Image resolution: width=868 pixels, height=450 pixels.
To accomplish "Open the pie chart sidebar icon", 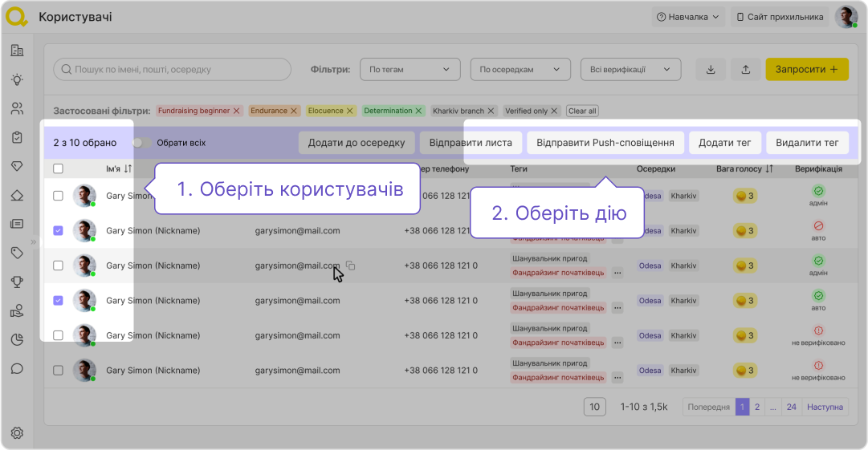I will click(17, 339).
